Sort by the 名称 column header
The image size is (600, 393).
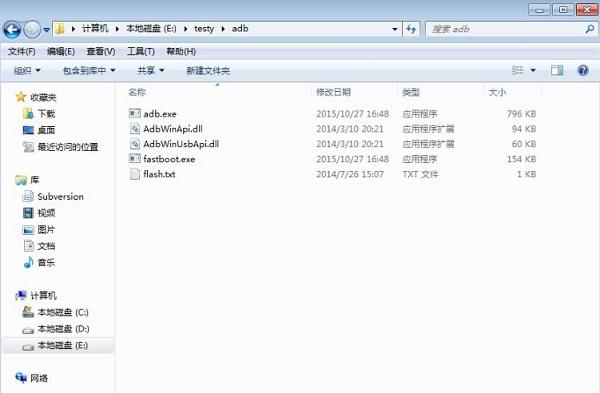tap(137, 92)
